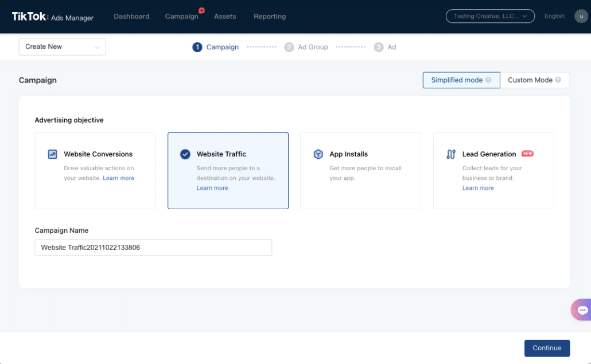The height and width of the screenshot is (364, 591).
Task: Click the Continue button
Action: 547,348
